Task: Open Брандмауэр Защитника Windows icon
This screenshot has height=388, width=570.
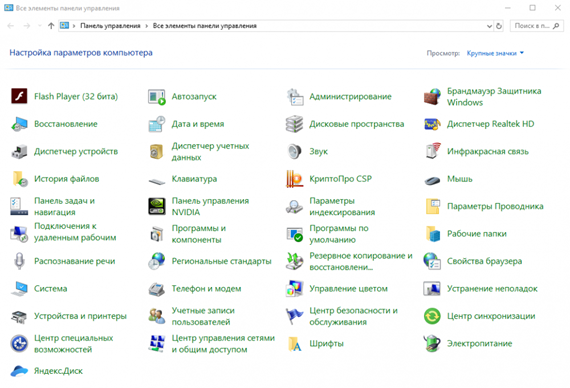Action: click(432, 97)
